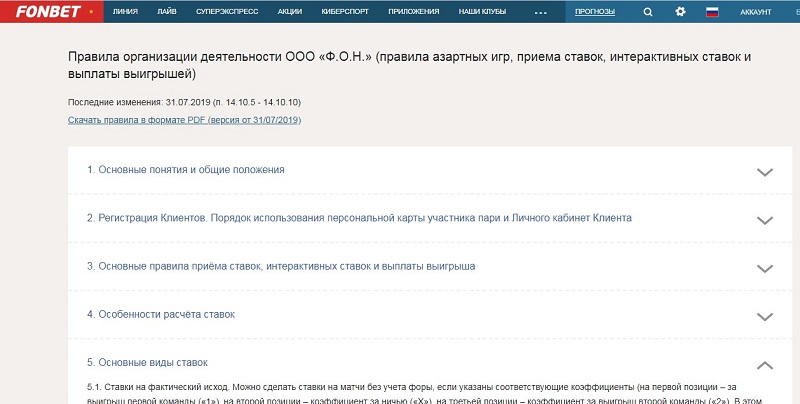Open the search magnifier icon
800x404 pixels.
click(x=648, y=12)
